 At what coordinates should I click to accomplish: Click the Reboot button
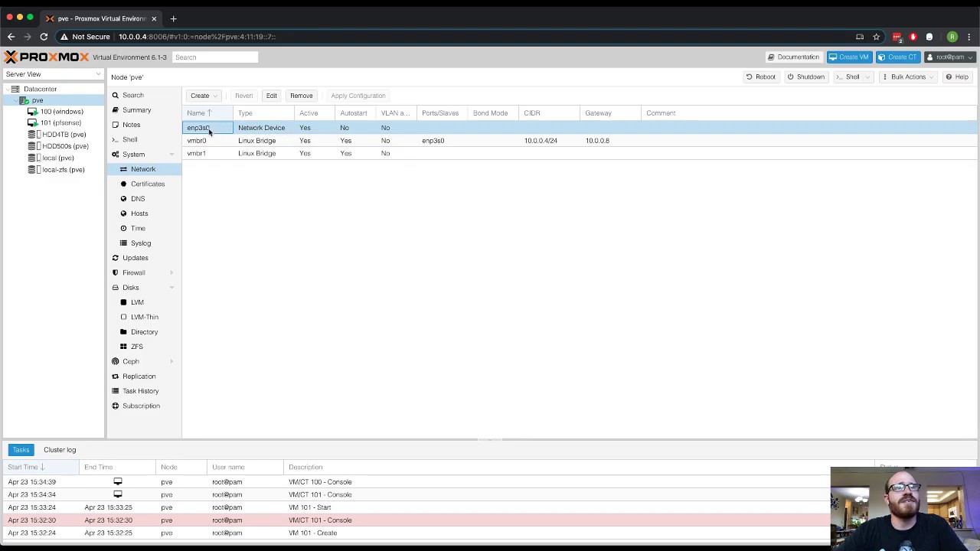(761, 77)
